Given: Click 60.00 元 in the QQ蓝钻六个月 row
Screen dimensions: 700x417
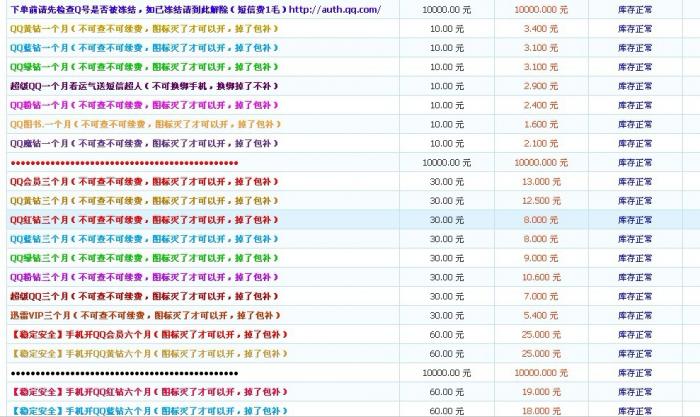Looking at the screenshot, I should 447,411.
